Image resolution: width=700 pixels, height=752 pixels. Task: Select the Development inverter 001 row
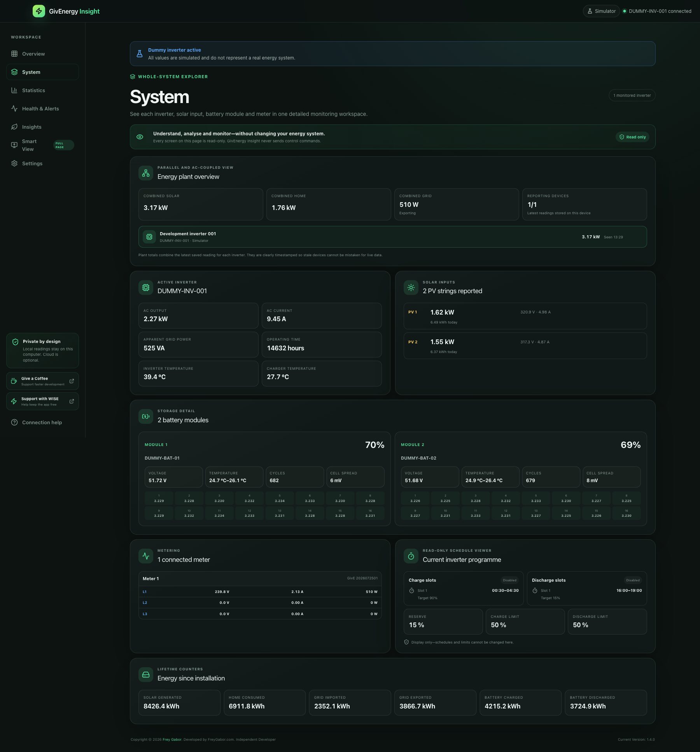point(392,237)
